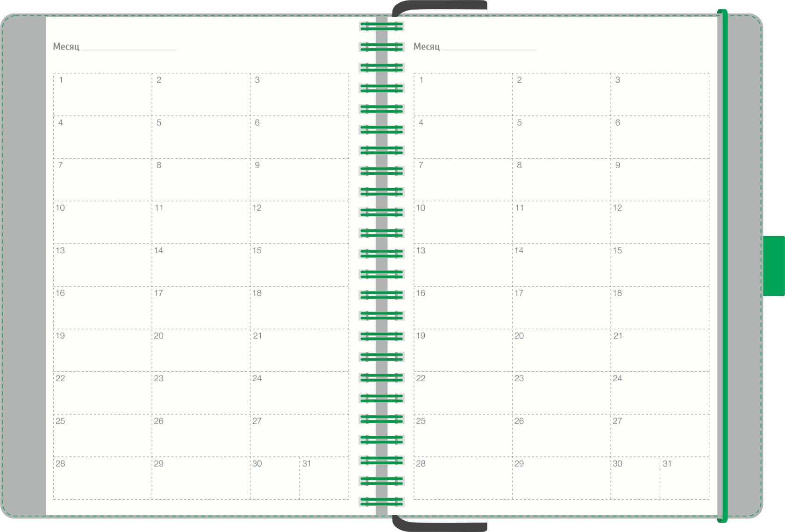Select day 16 cell on the left page

tap(103, 308)
